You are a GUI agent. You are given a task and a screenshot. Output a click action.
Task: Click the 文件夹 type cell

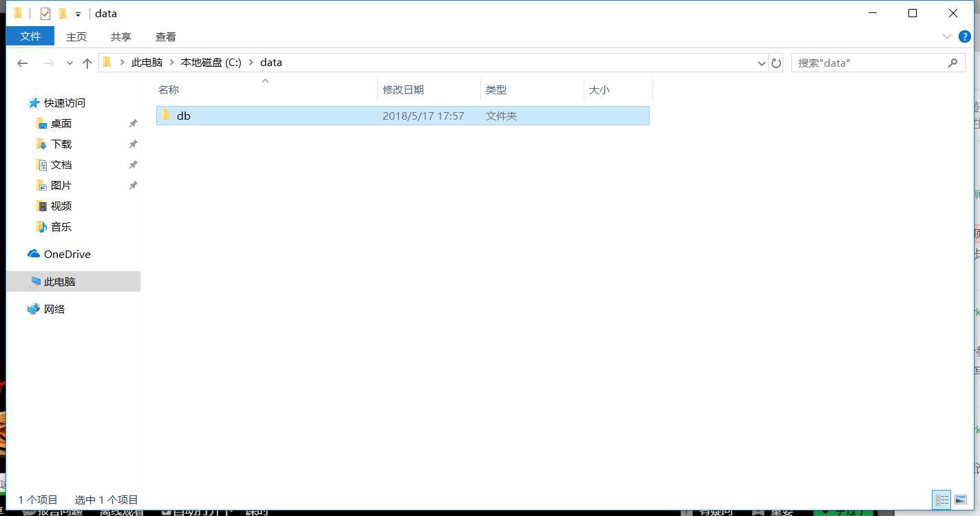coord(501,116)
